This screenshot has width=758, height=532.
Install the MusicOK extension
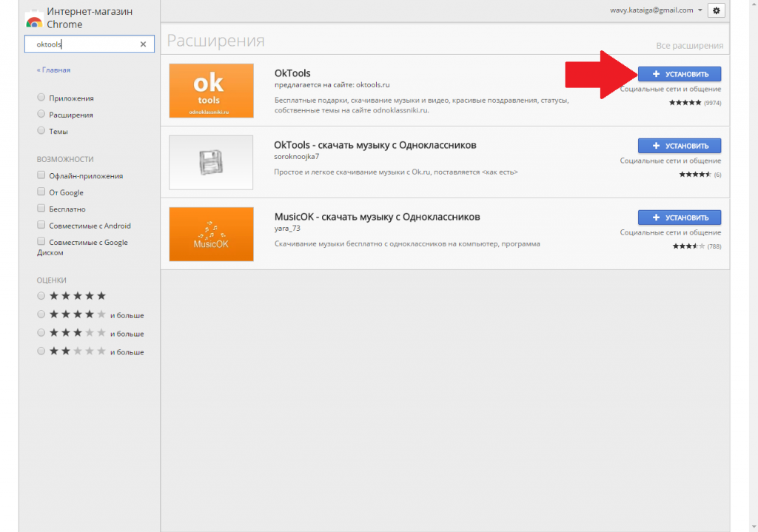pos(679,218)
